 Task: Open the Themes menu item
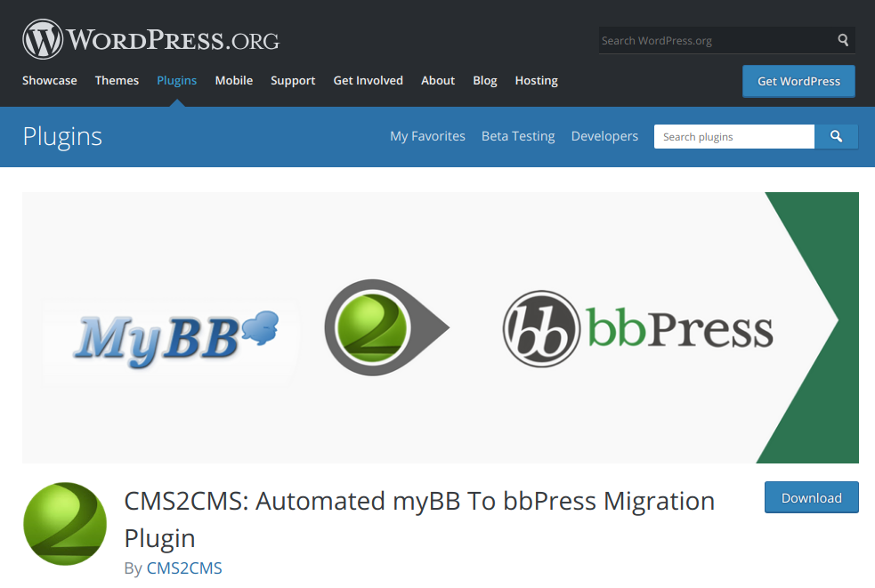click(x=117, y=80)
